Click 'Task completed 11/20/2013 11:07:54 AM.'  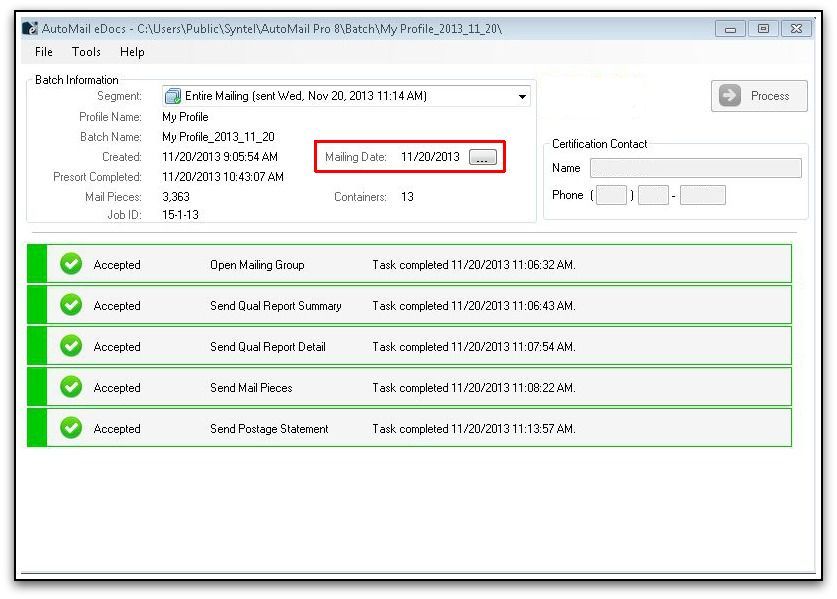[x=474, y=347]
